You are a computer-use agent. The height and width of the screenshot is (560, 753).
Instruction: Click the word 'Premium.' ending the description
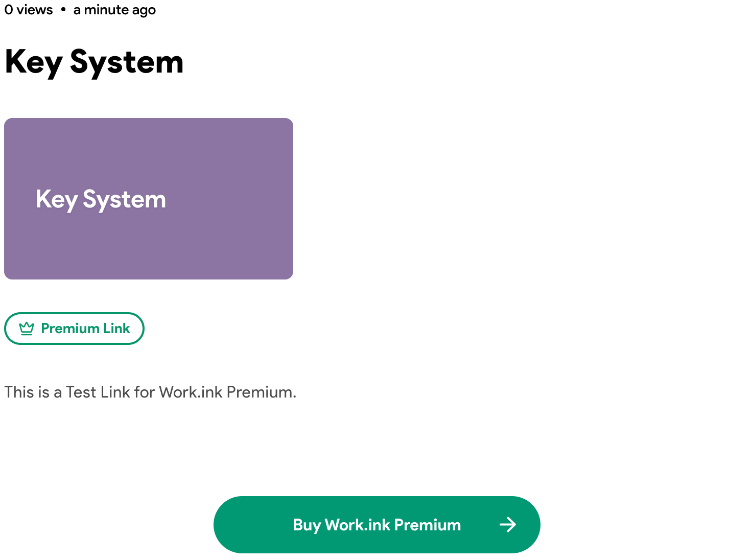coord(262,392)
